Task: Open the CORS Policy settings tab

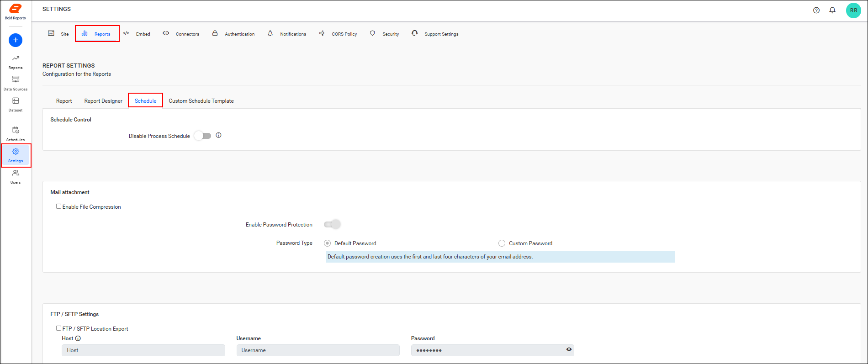Action: (x=338, y=34)
